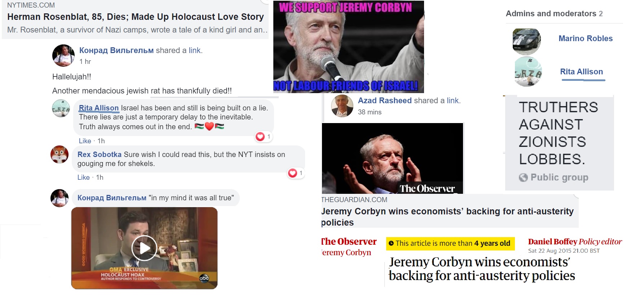
Task: Like Rita Allison's comment
Action: (85, 141)
